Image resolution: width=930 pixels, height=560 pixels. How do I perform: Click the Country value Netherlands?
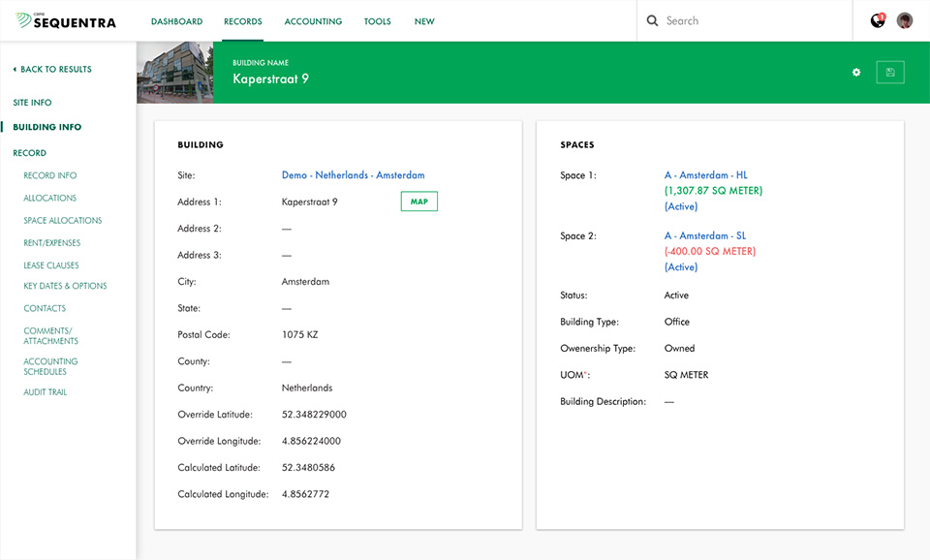[307, 388]
